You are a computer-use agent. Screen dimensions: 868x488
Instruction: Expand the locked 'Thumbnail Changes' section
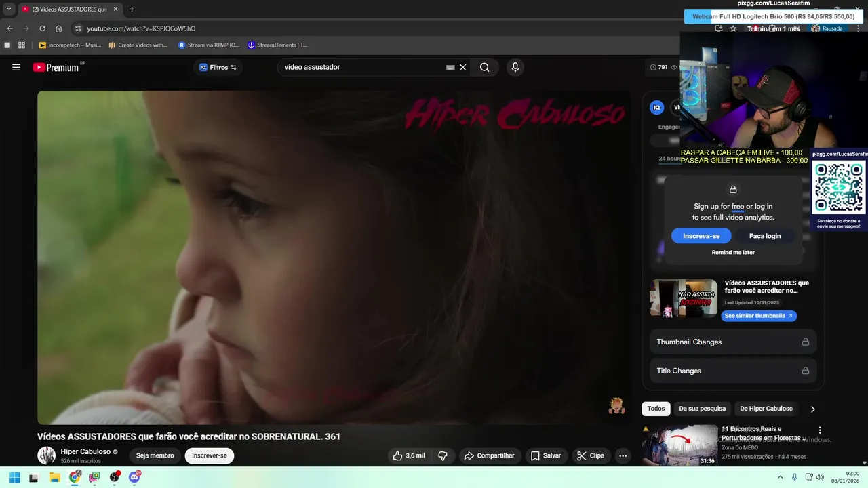(733, 342)
